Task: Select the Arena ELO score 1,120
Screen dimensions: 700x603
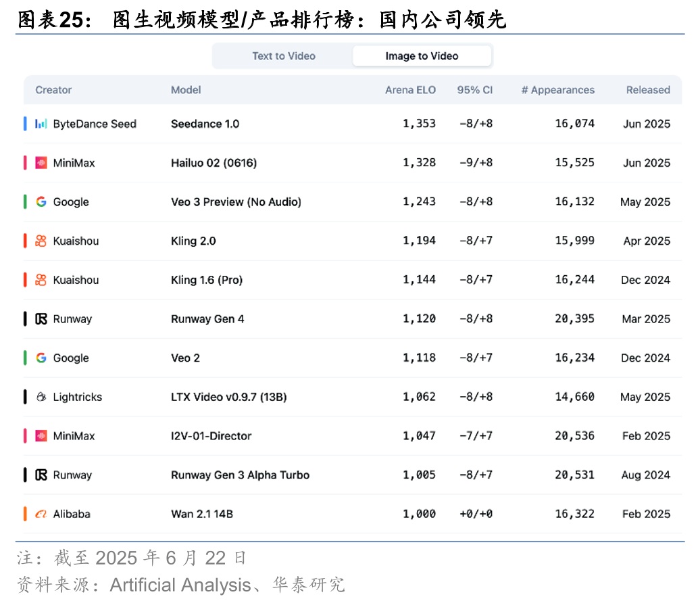Action: point(419,318)
